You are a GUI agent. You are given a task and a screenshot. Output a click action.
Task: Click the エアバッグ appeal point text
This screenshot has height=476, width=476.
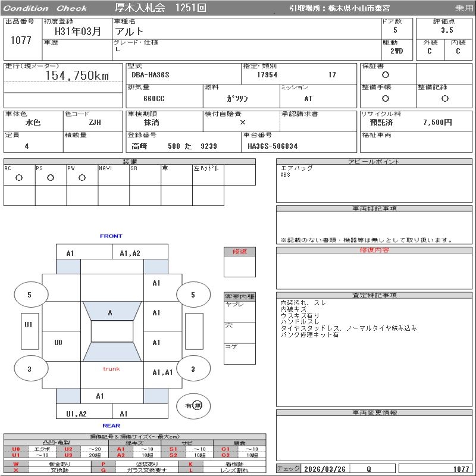point(296,168)
